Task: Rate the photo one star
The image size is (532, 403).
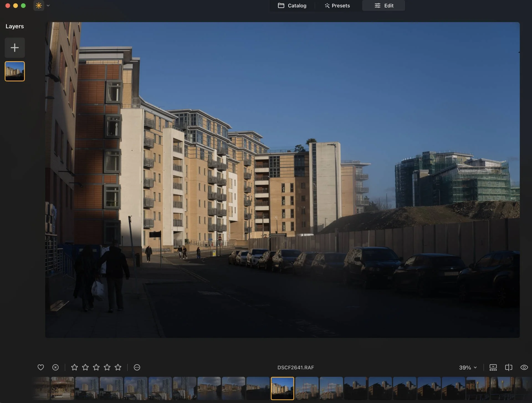Action: (74, 367)
